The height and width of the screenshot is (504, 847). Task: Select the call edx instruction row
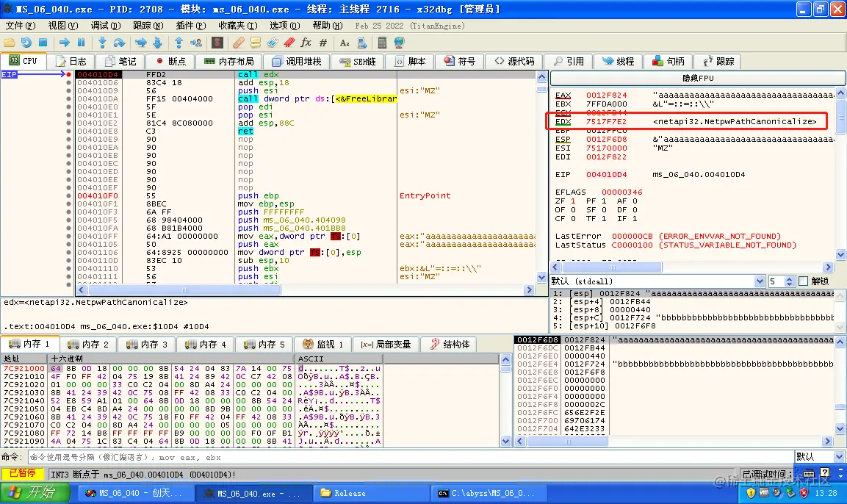(x=305, y=74)
